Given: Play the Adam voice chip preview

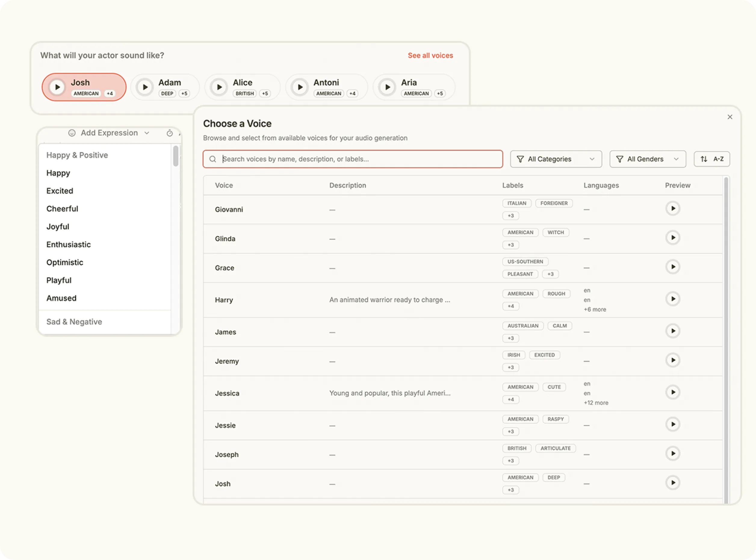Looking at the screenshot, I should pos(145,87).
